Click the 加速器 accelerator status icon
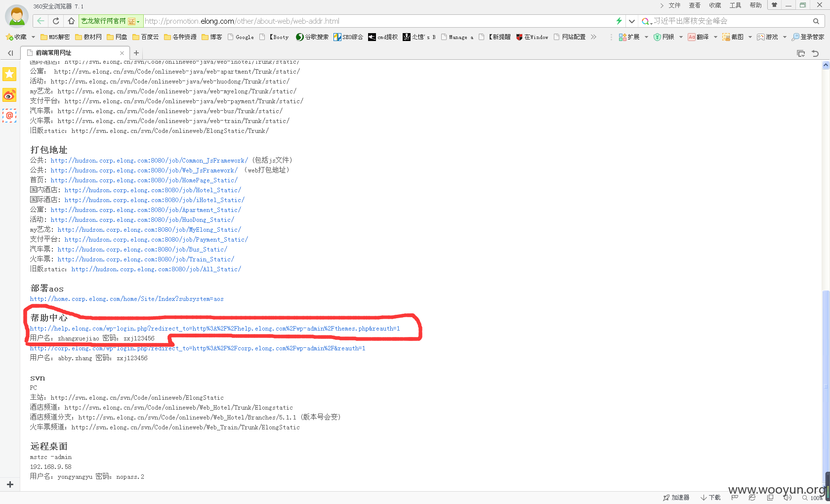The width and height of the screenshot is (830, 504). (676, 498)
